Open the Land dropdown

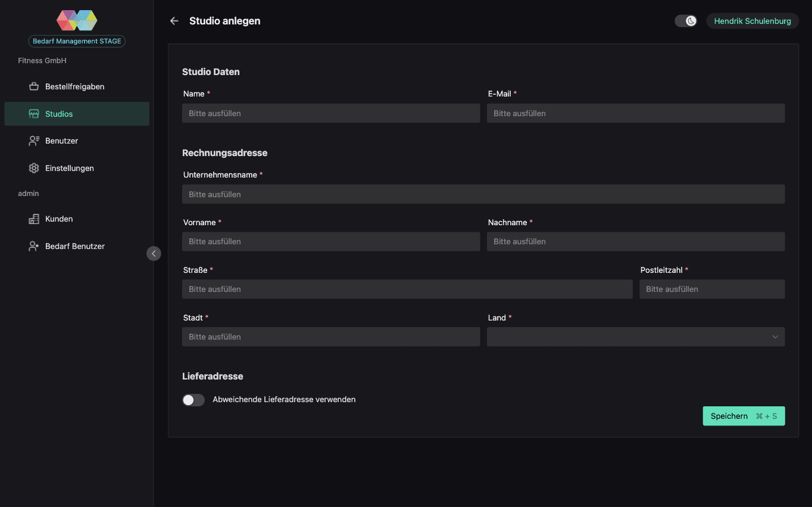coord(636,337)
